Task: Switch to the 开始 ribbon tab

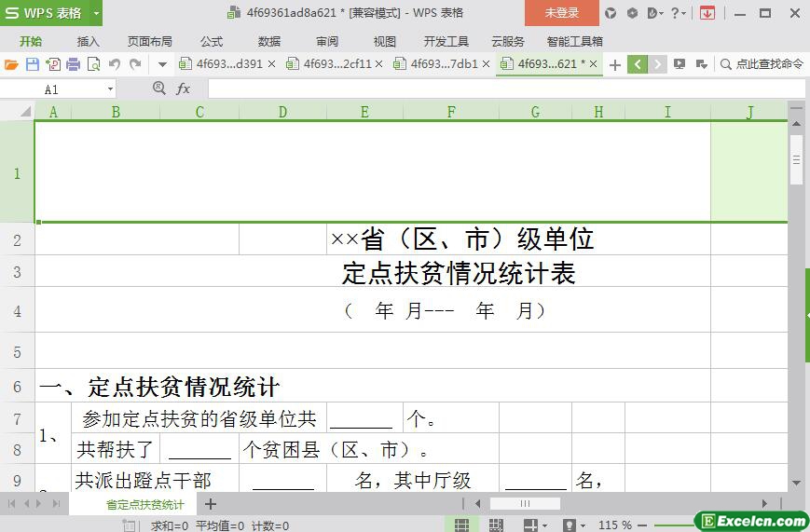Action: (31, 41)
